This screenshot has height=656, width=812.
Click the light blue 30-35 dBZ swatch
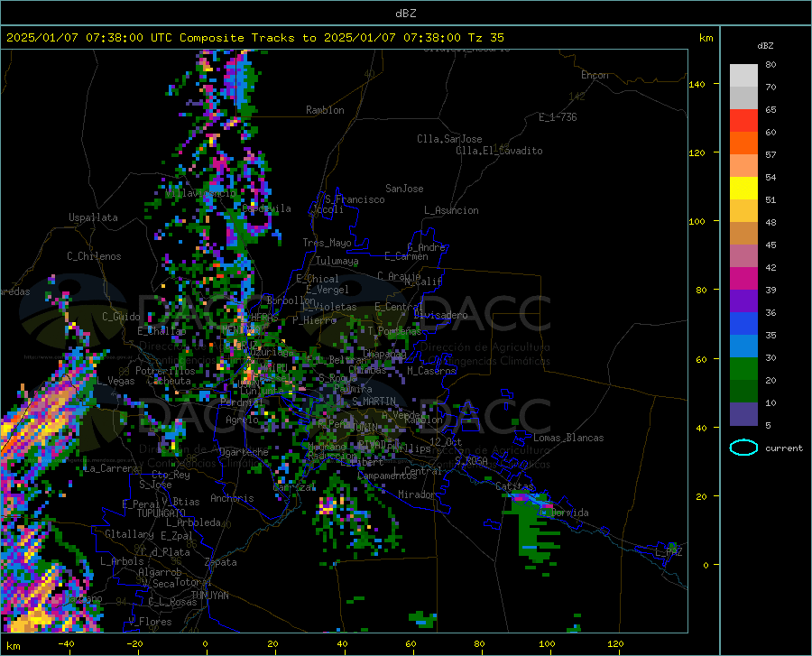tap(743, 346)
